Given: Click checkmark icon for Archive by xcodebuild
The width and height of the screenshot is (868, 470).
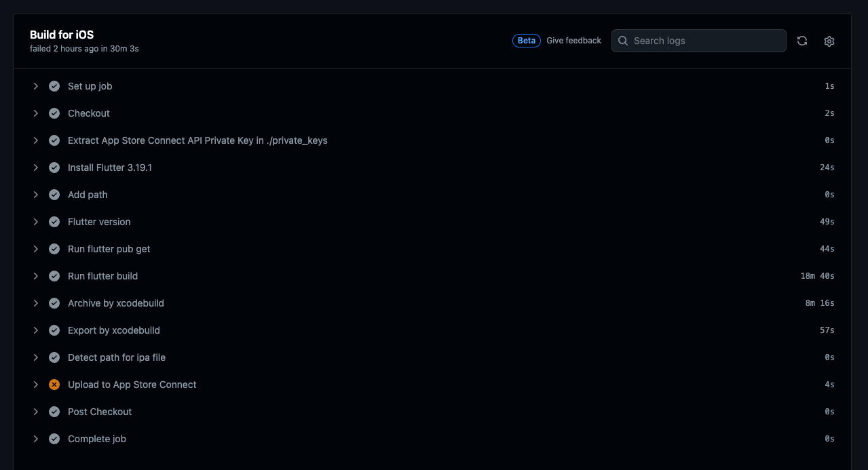Looking at the screenshot, I should (x=54, y=303).
